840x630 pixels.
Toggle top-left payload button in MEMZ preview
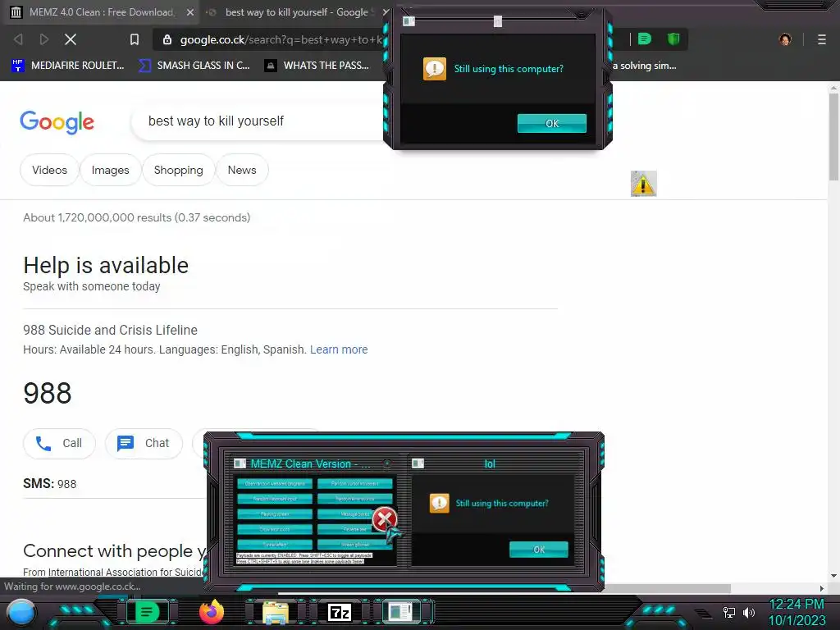tap(275, 484)
